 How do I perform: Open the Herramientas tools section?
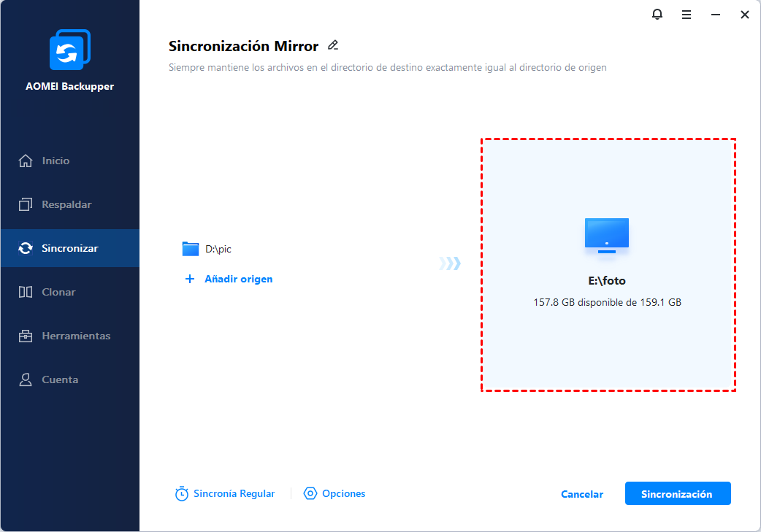tap(70, 336)
